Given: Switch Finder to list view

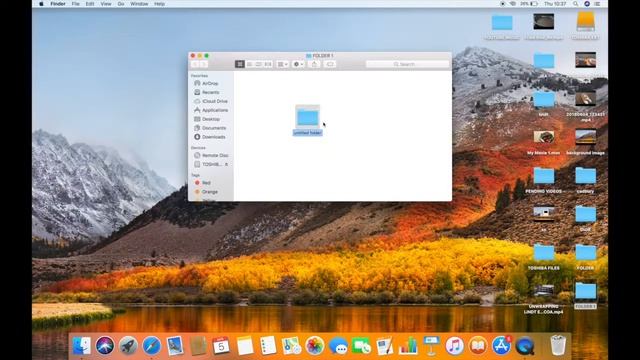Looking at the screenshot, I should point(249,64).
